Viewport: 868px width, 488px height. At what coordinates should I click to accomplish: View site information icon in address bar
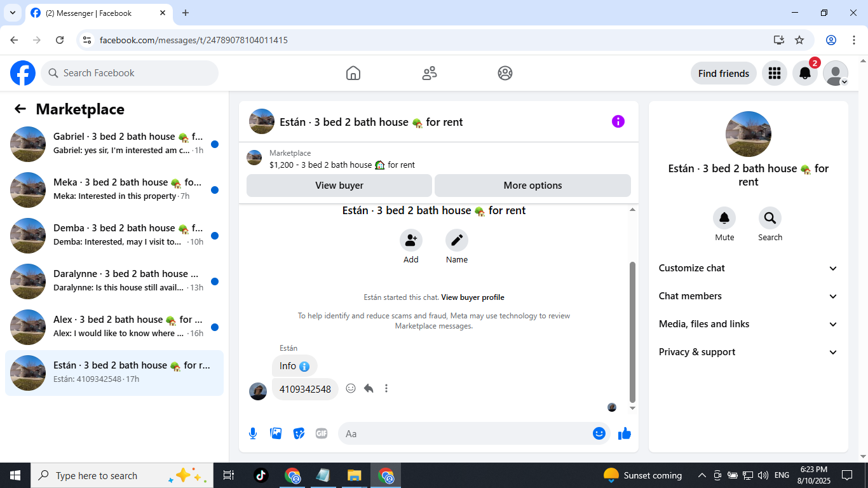pyautogui.click(x=88, y=40)
